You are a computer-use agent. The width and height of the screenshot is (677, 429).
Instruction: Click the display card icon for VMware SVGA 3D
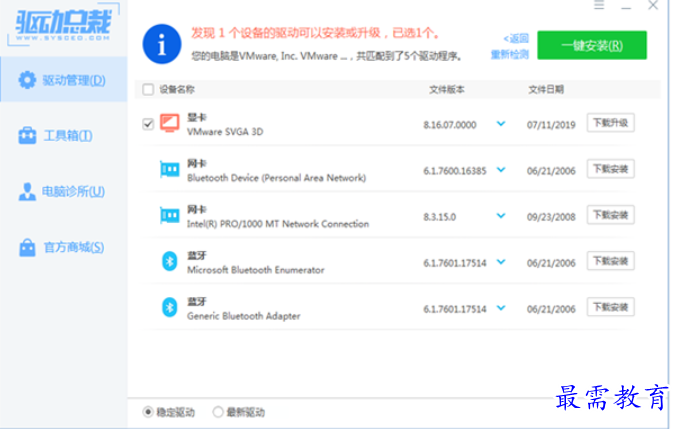coord(169,123)
